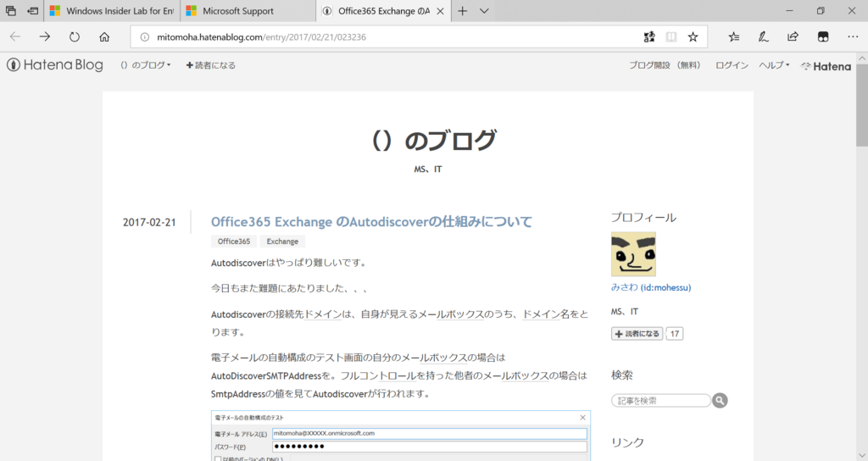Click 読者になる in the top header
This screenshot has height=461, width=868.
pos(211,65)
